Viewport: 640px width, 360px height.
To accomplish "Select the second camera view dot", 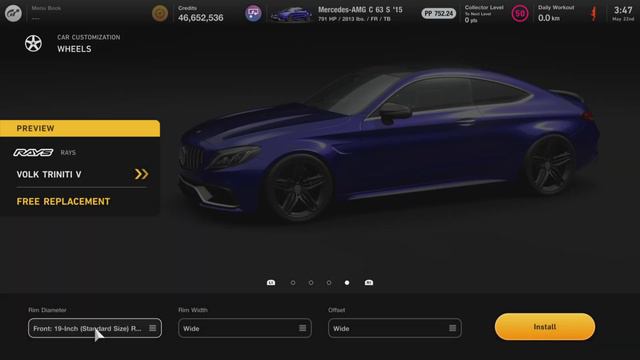I will [311, 282].
